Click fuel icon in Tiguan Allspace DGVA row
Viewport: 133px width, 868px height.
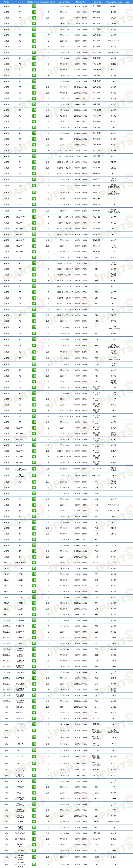tap(34, 857)
